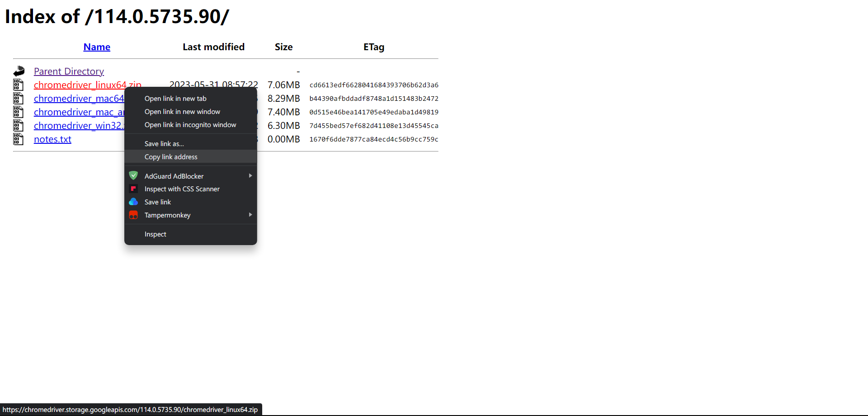Expand the Tampermonkey submenu
Image resolution: width=868 pixels, height=416 pixels.
tap(250, 215)
